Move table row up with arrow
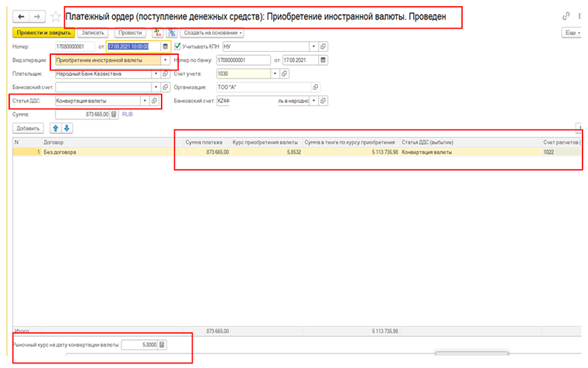Viewport: 588px width, 368px height. click(56, 128)
